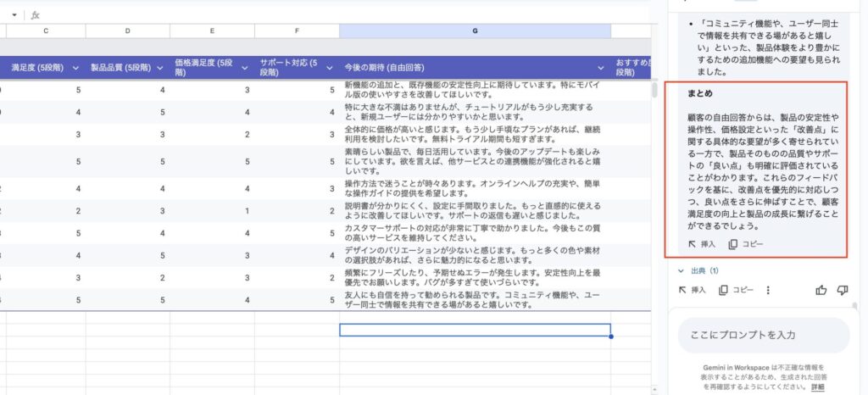
Task: Click the fx formula bar icon
Action: coord(36,15)
